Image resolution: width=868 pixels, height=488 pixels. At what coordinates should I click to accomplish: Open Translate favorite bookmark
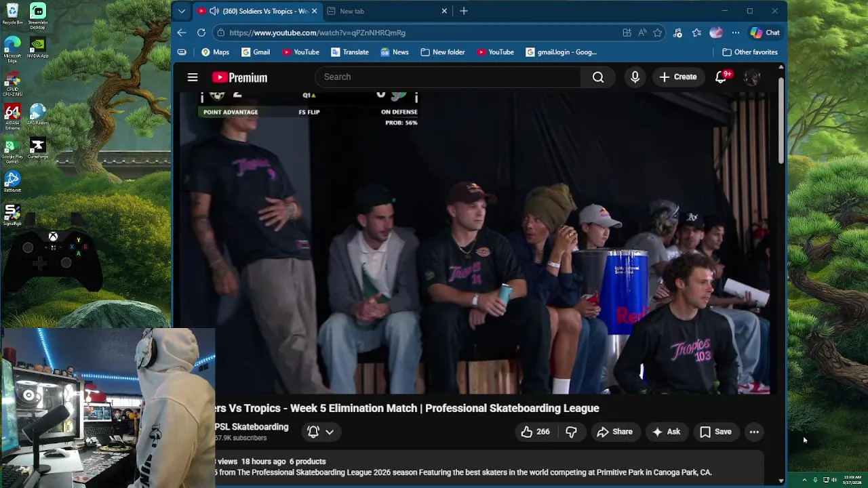tap(350, 52)
